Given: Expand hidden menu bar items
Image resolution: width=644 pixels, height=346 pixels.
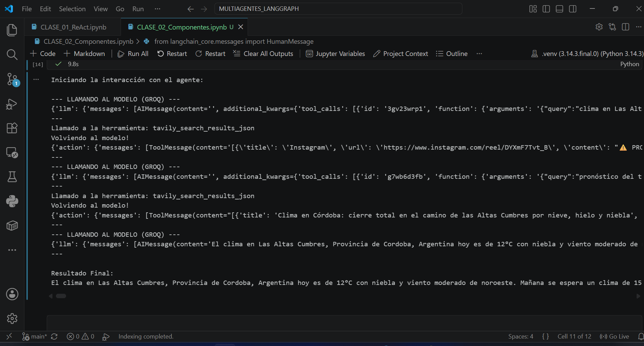Looking at the screenshot, I should pyautogui.click(x=158, y=9).
